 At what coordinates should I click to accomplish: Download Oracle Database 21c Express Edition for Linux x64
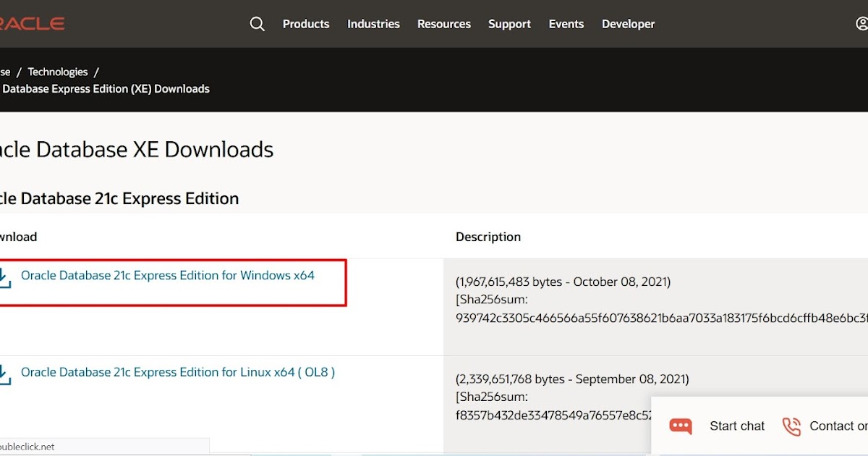click(178, 372)
